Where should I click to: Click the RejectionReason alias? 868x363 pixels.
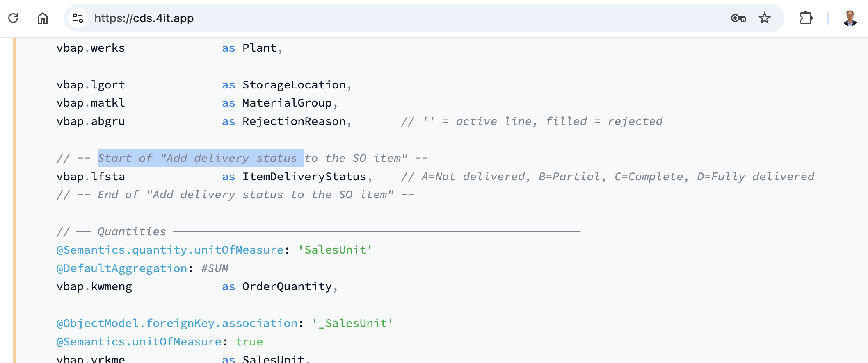(294, 121)
